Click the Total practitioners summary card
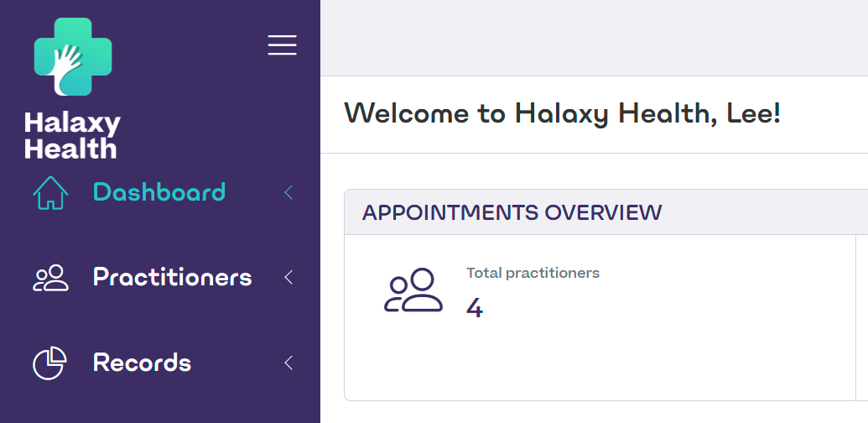Image resolution: width=868 pixels, height=423 pixels. (x=600, y=317)
